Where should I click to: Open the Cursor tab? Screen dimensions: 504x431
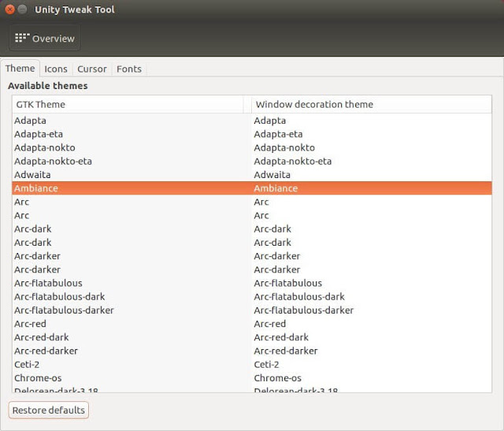92,69
